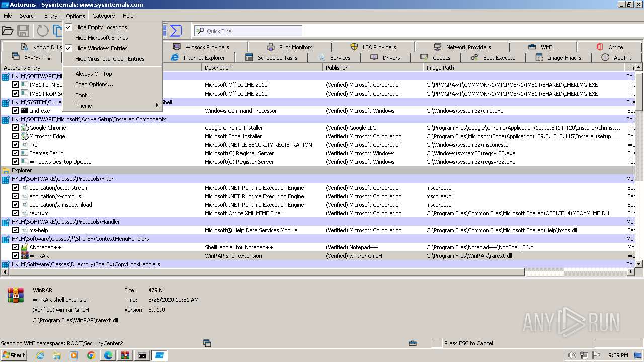Select the application/octet-stream row
The width and height of the screenshot is (644, 362).
point(318,188)
